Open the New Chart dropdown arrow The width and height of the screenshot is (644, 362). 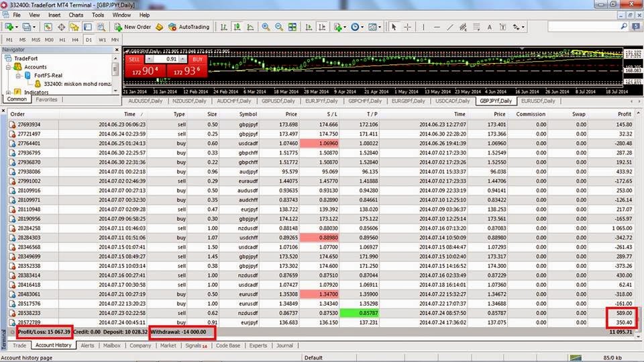coord(16,27)
